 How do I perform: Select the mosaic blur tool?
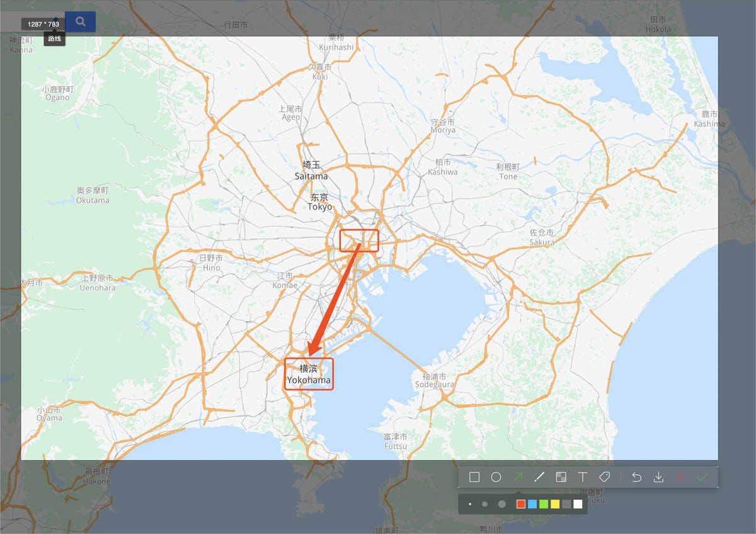click(x=561, y=477)
